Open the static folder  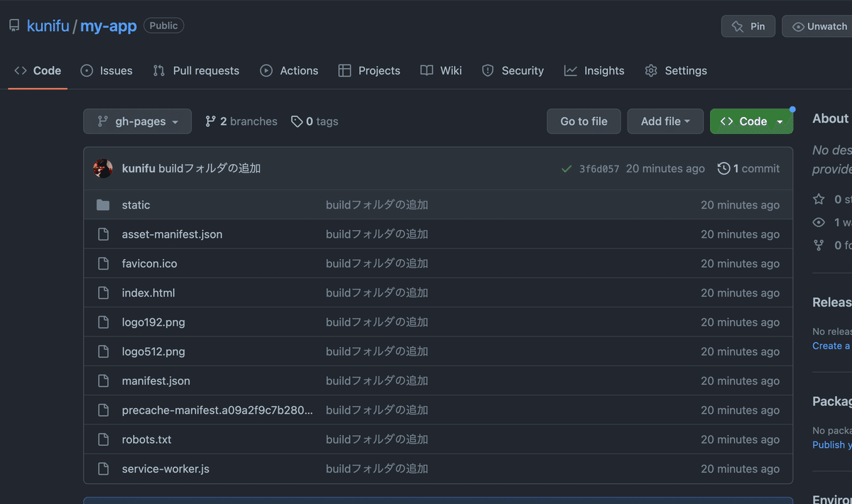pyautogui.click(x=136, y=204)
